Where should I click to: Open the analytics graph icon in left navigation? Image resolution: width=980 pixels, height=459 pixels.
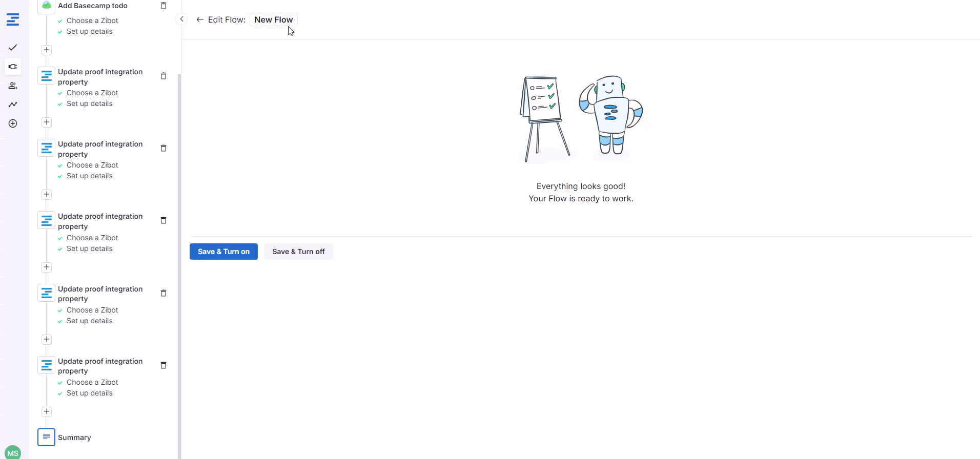click(x=13, y=105)
